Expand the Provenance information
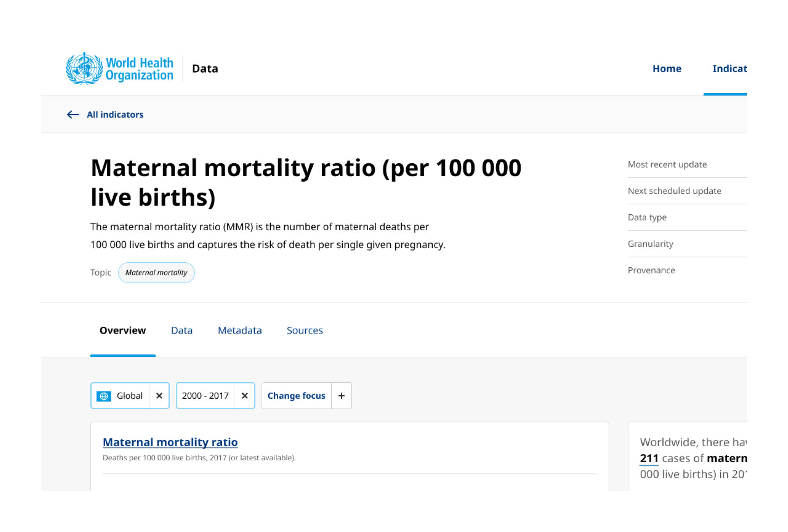 (x=651, y=270)
